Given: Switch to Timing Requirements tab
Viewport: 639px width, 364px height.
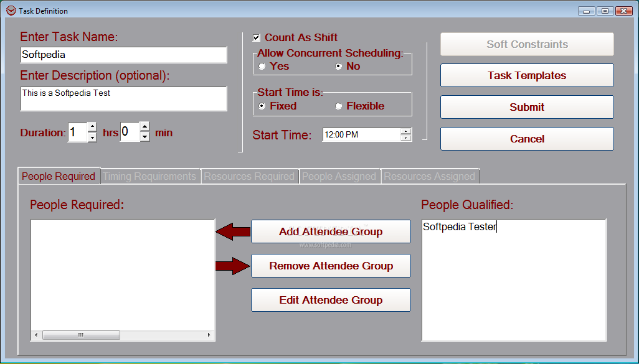Looking at the screenshot, I should [149, 176].
